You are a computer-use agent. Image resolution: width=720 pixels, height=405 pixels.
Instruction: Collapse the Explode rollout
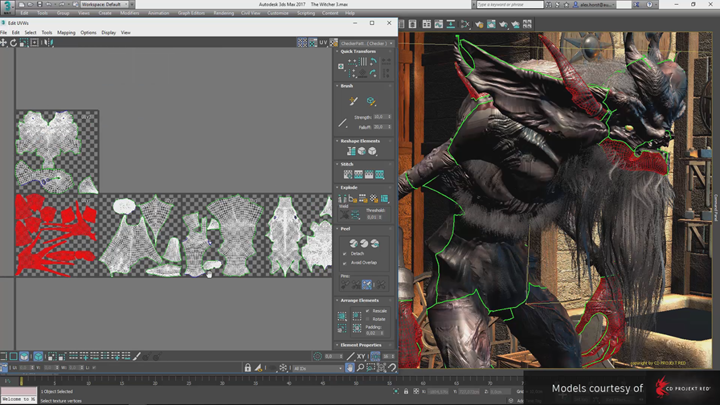pos(337,187)
